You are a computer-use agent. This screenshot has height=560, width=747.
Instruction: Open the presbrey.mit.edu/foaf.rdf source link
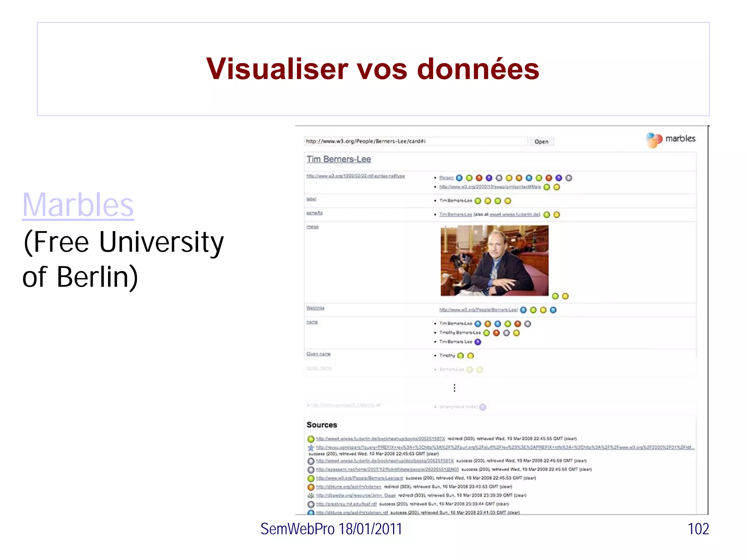(346, 504)
